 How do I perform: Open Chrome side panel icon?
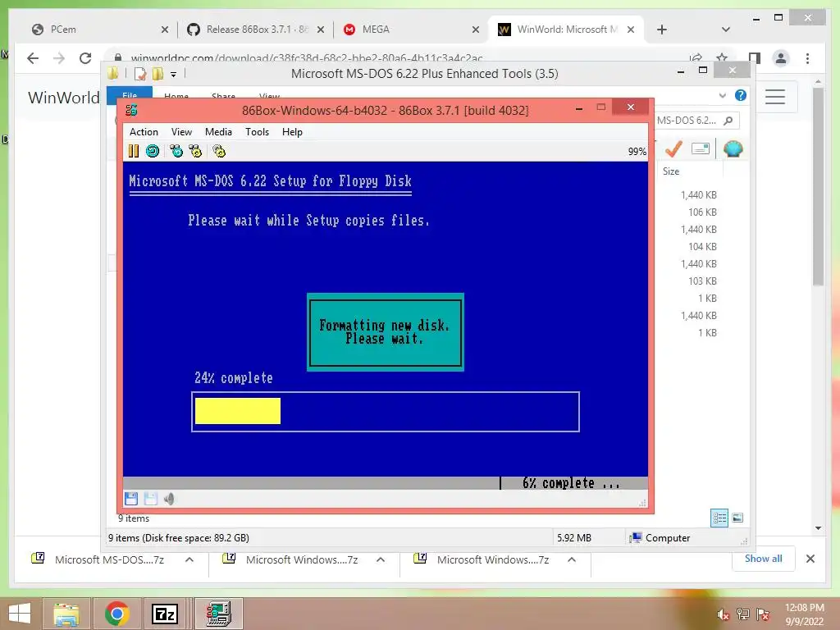click(x=755, y=58)
